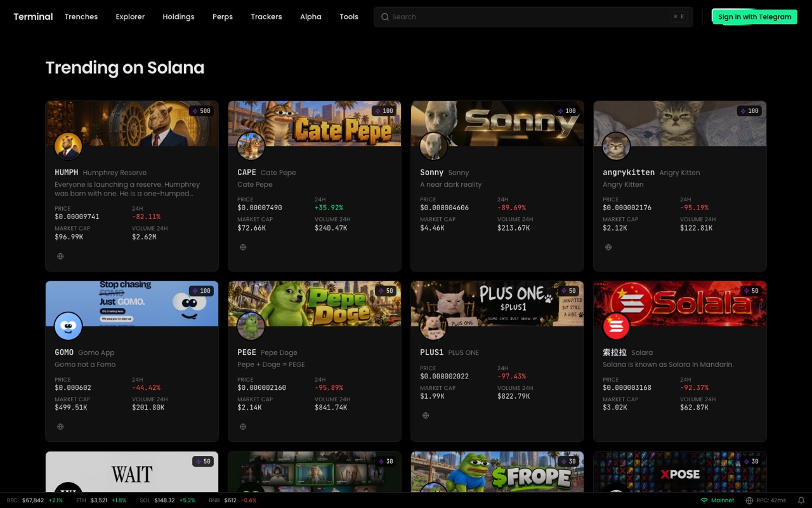Image resolution: width=812 pixels, height=508 pixels.
Task: Click the Cate Pepe banner image
Action: (x=315, y=123)
